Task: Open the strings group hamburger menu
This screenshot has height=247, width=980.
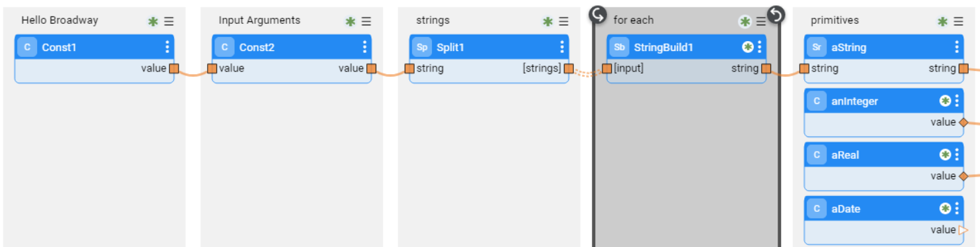Action: (564, 22)
